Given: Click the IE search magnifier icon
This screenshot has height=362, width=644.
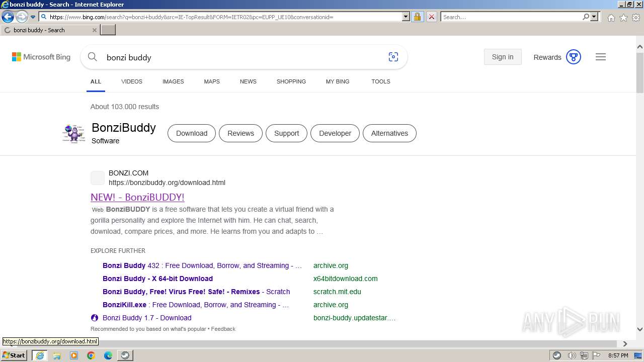Looking at the screenshot, I should click(x=586, y=17).
